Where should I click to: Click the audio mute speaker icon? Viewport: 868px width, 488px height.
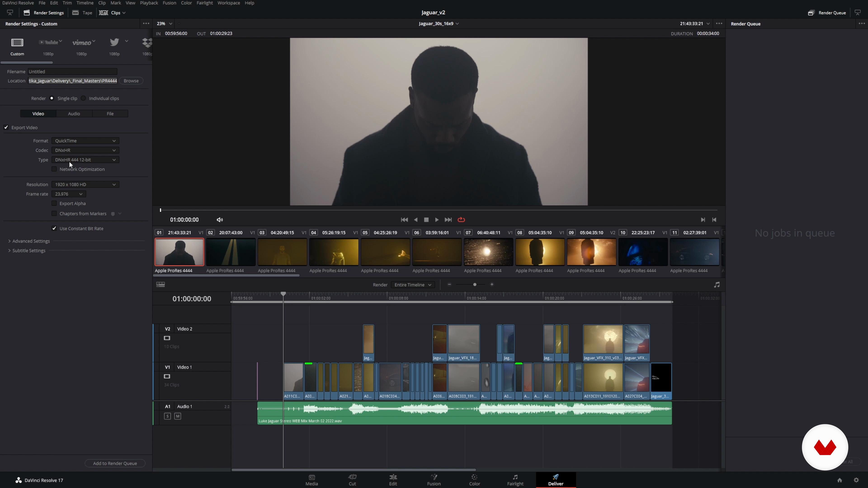(220, 220)
